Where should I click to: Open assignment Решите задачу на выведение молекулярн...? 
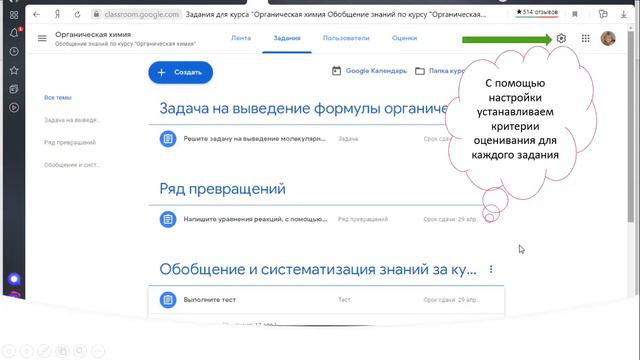255,139
